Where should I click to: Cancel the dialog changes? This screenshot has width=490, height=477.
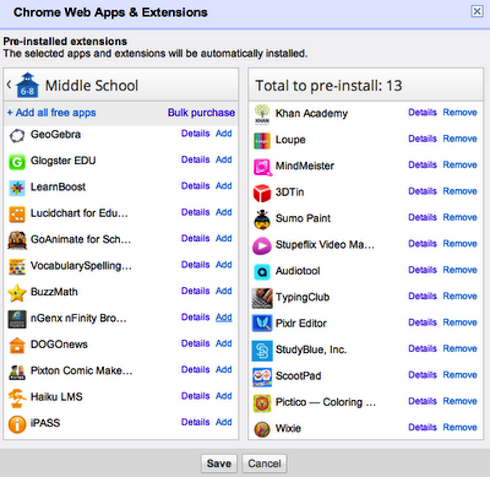coord(264,463)
